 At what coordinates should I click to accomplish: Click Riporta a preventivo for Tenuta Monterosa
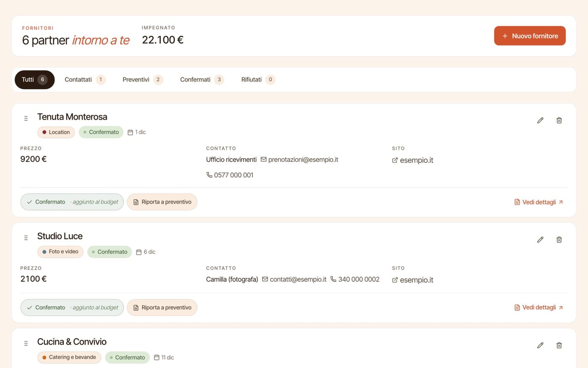point(162,202)
